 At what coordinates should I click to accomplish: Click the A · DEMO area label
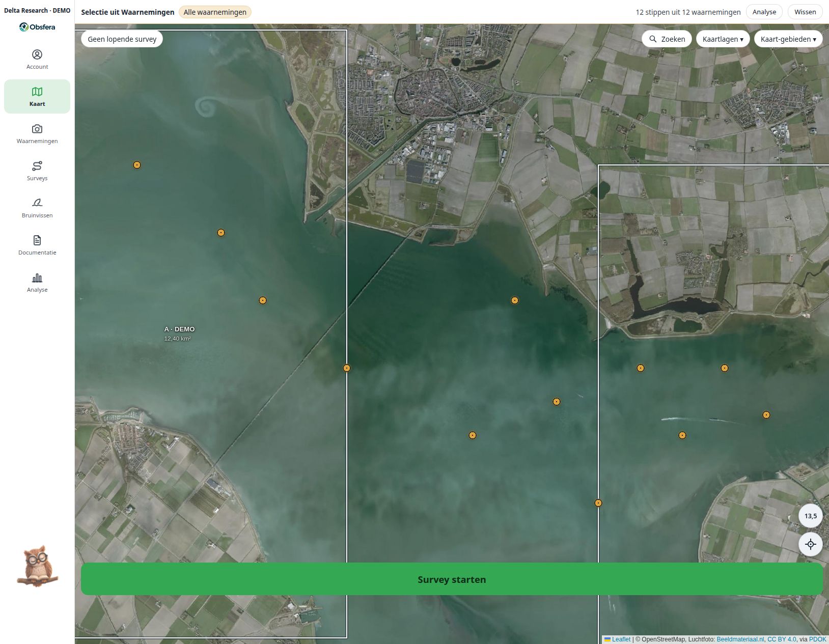179,329
